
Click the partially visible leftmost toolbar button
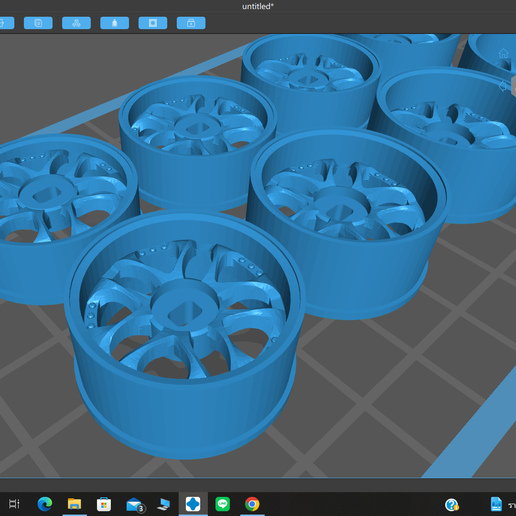[x=7, y=23]
